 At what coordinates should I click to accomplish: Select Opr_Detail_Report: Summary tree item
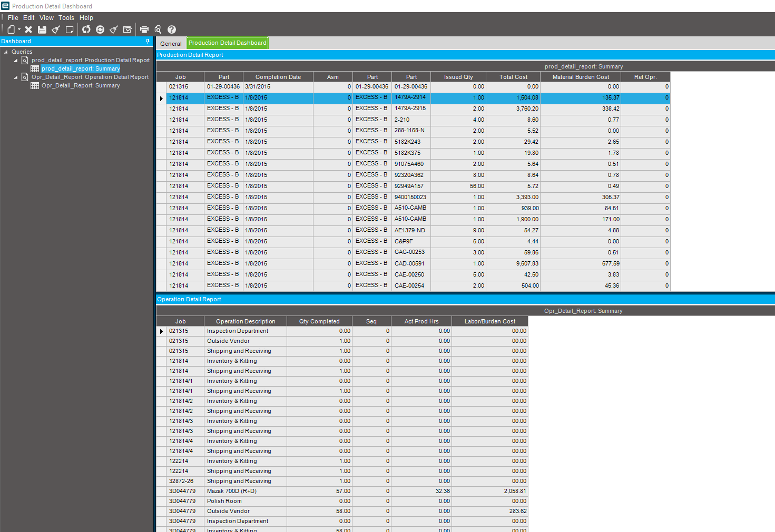(x=81, y=85)
